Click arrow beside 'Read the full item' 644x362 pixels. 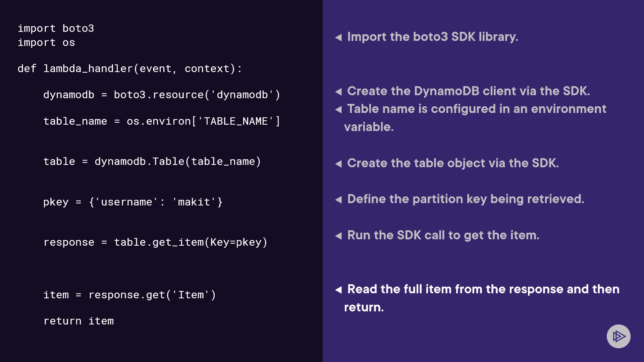[x=338, y=290]
